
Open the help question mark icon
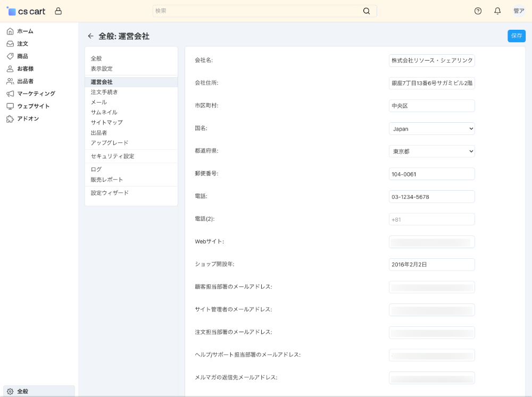click(x=478, y=11)
